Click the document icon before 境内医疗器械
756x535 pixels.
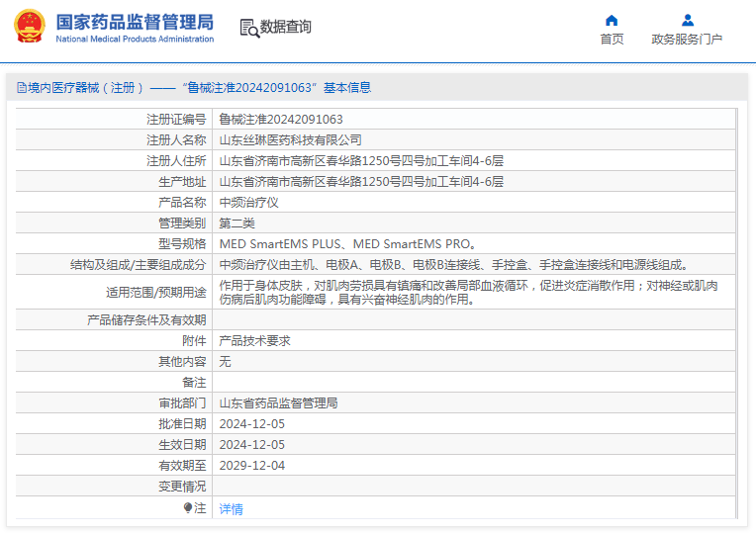pos(22,88)
